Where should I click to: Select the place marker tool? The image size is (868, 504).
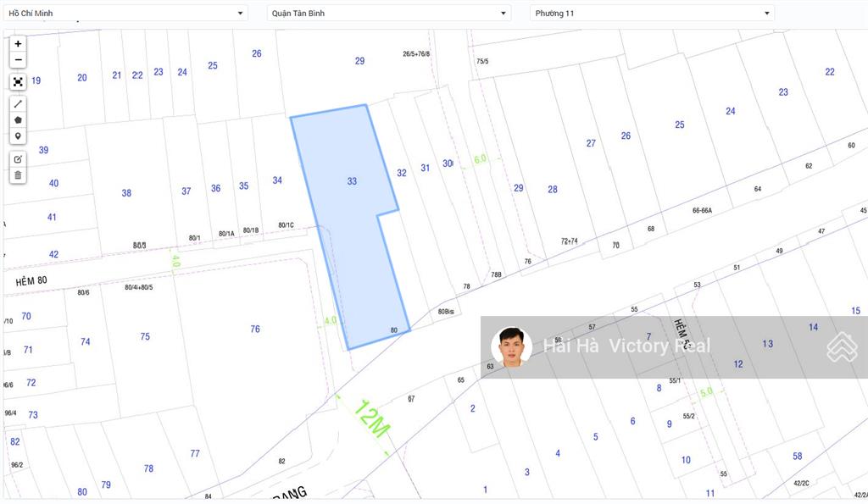pyautogui.click(x=18, y=136)
